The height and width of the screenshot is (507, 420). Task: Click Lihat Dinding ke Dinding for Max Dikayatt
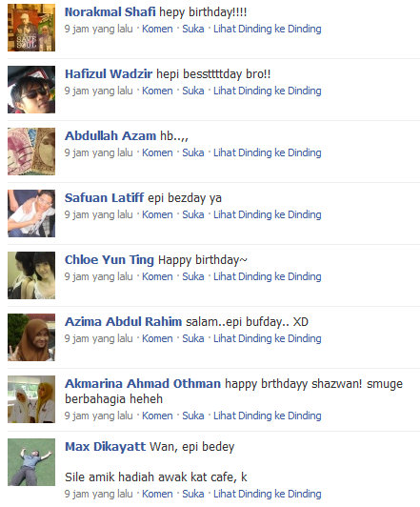(x=268, y=494)
